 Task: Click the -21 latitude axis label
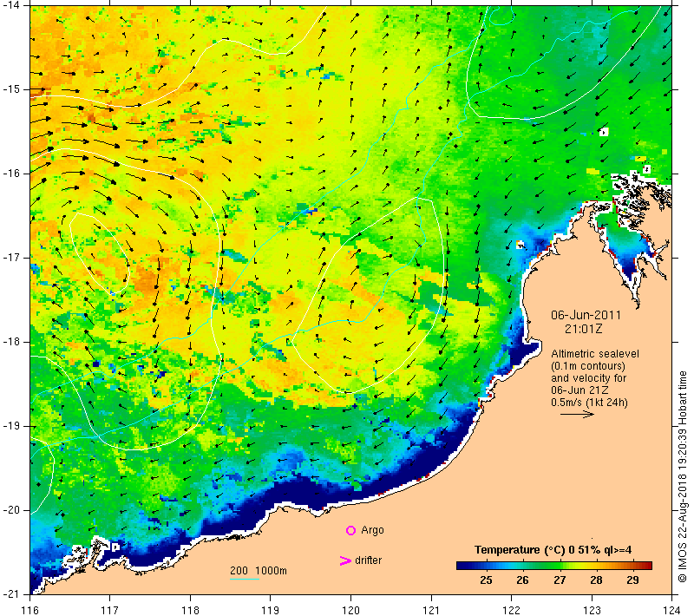pos(11,594)
